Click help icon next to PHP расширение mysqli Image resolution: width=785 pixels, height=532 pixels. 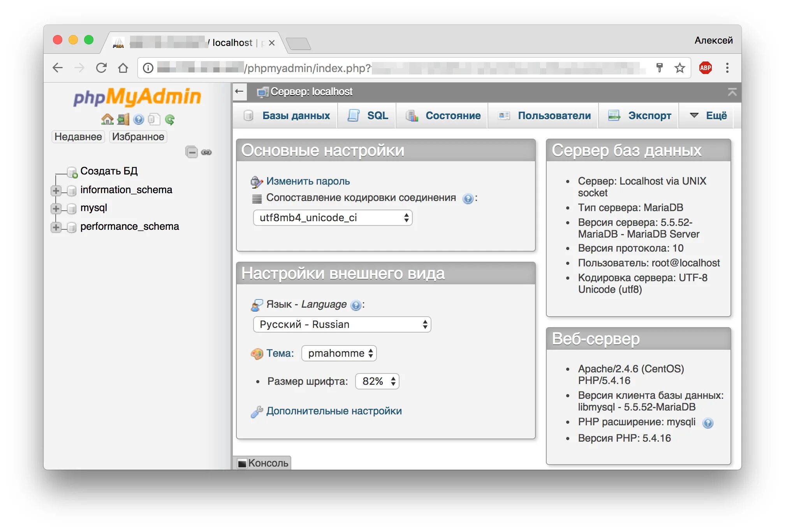(708, 423)
